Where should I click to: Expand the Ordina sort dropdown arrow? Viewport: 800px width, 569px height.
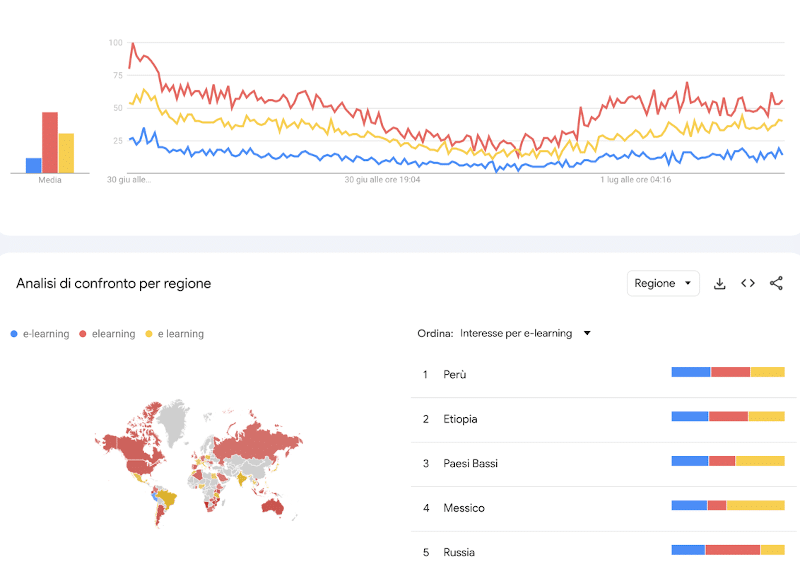(587, 333)
